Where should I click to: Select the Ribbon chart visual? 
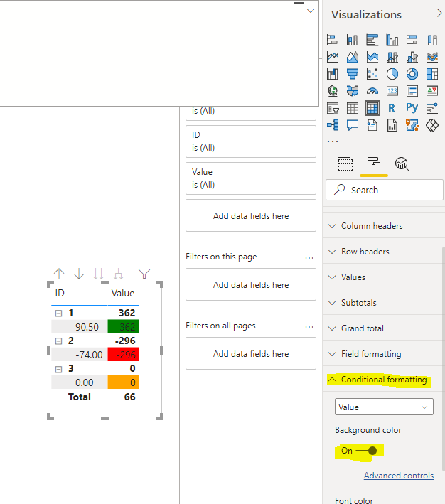click(x=432, y=57)
